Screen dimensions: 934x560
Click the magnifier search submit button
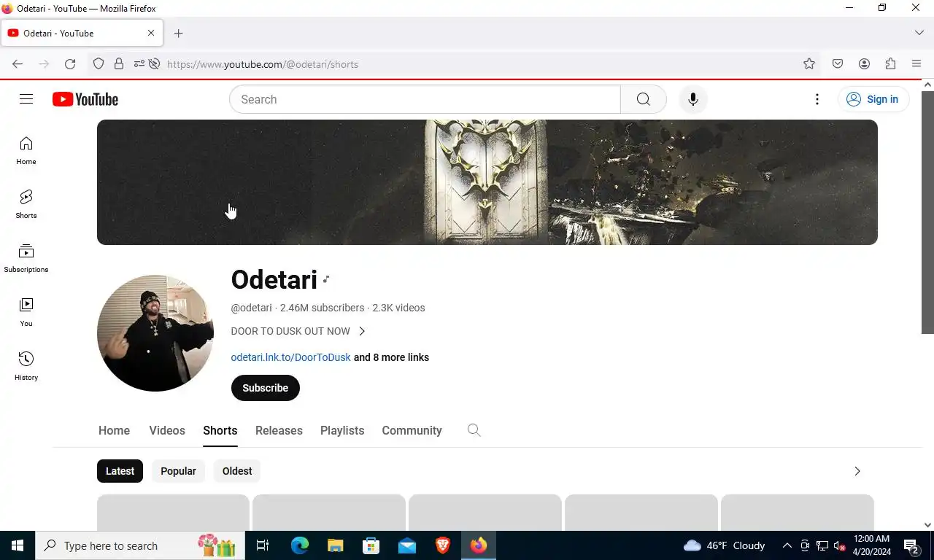pos(643,99)
